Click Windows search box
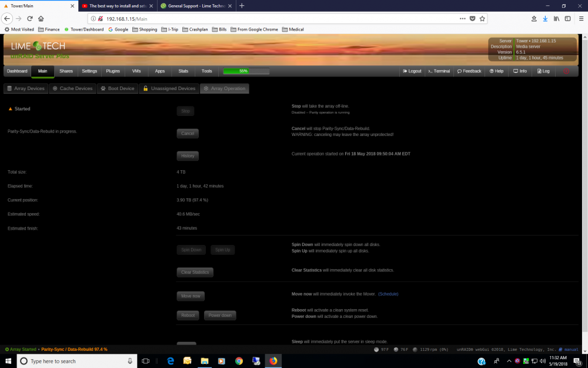This screenshot has height=368, width=588. [77, 361]
